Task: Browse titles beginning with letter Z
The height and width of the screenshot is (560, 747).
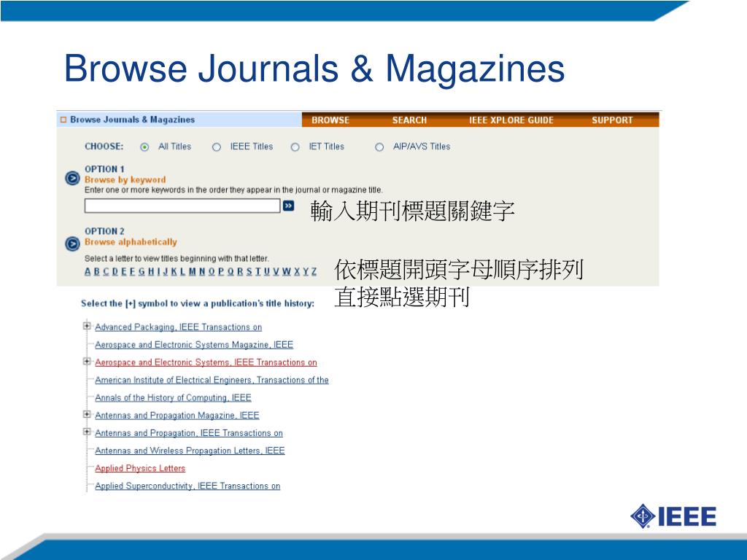Action: (x=314, y=271)
